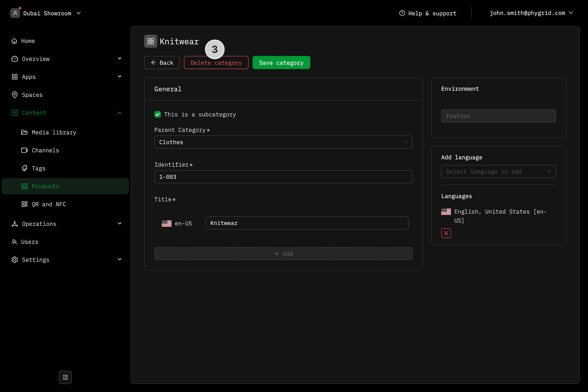
Task: Uncheck 'This is a subcategory' checkbox
Action: point(158,114)
